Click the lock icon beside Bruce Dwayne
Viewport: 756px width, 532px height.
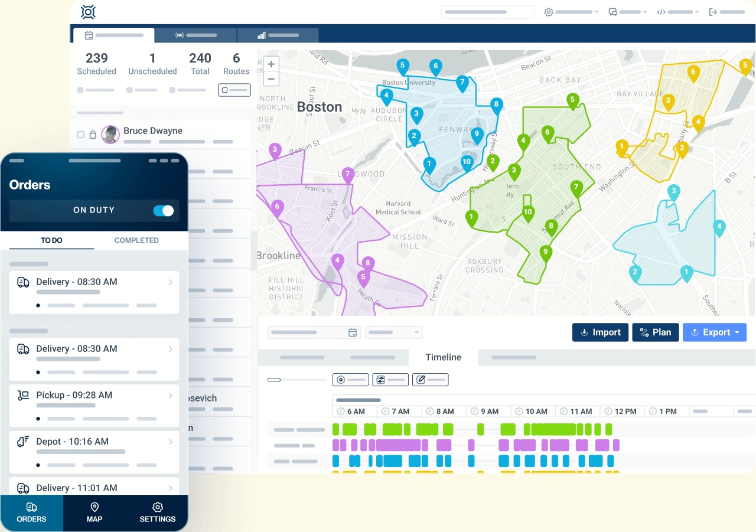(x=93, y=135)
